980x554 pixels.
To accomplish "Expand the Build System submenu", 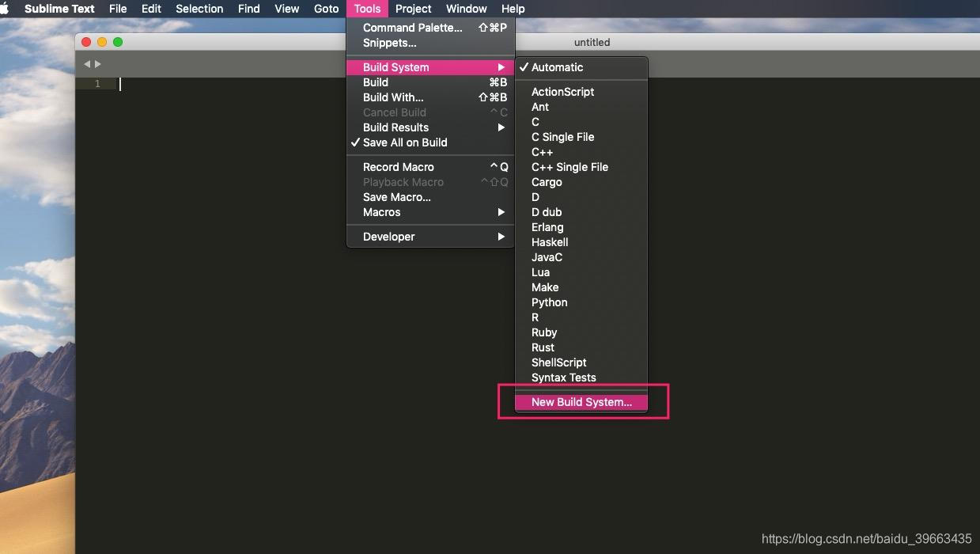I will click(x=430, y=67).
